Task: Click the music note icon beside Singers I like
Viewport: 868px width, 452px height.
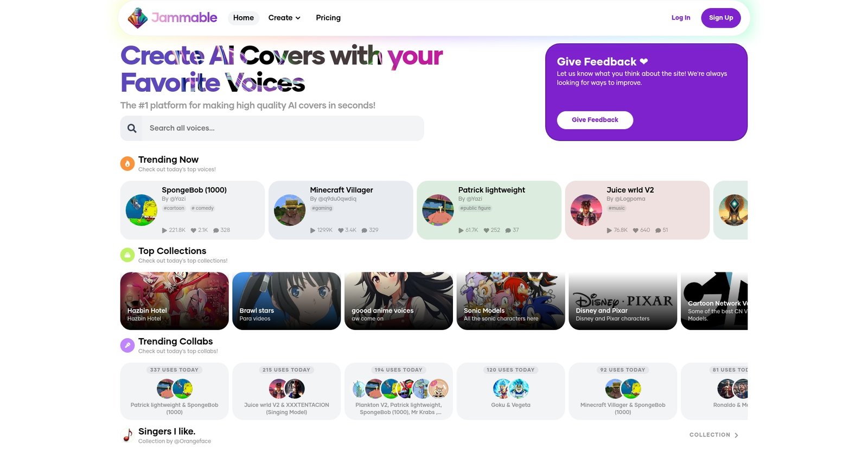Action: pyautogui.click(x=127, y=435)
